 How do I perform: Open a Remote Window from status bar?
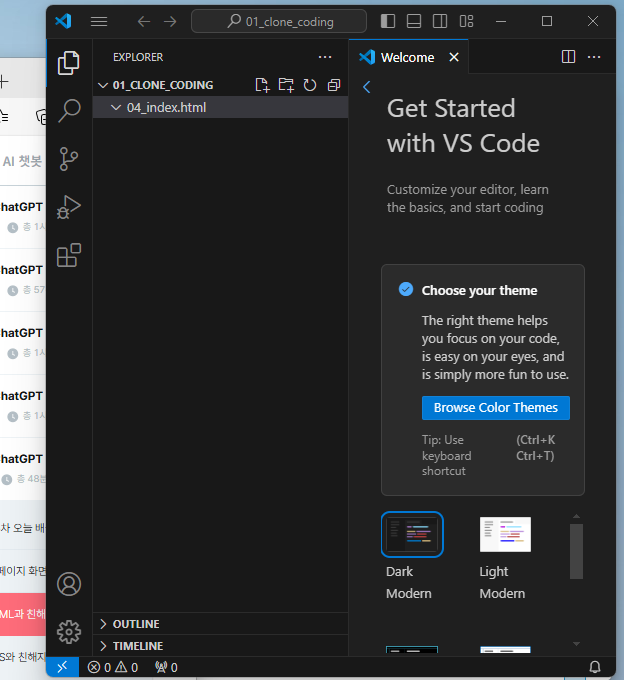[63, 667]
